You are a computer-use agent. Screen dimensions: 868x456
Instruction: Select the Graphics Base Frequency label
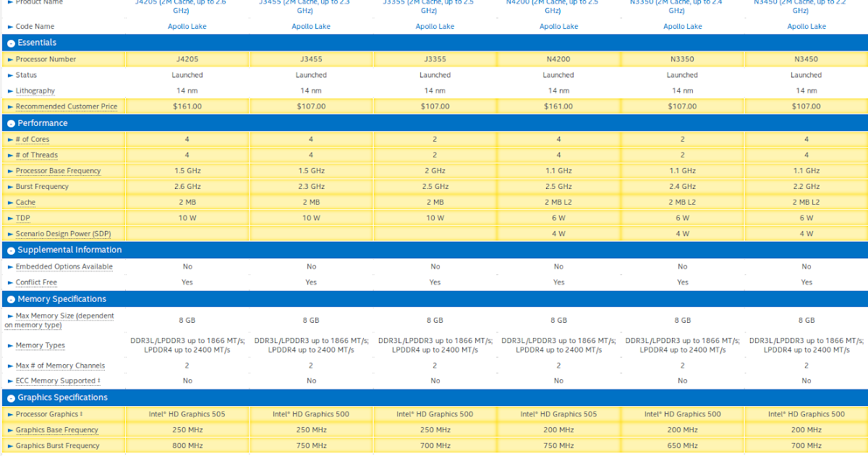56,431
